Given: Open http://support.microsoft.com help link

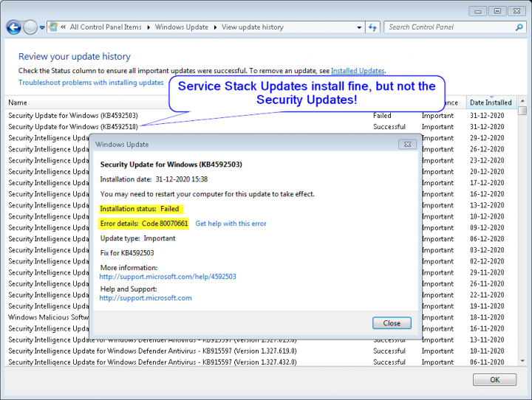Looking at the screenshot, I should (x=146, y=298).
